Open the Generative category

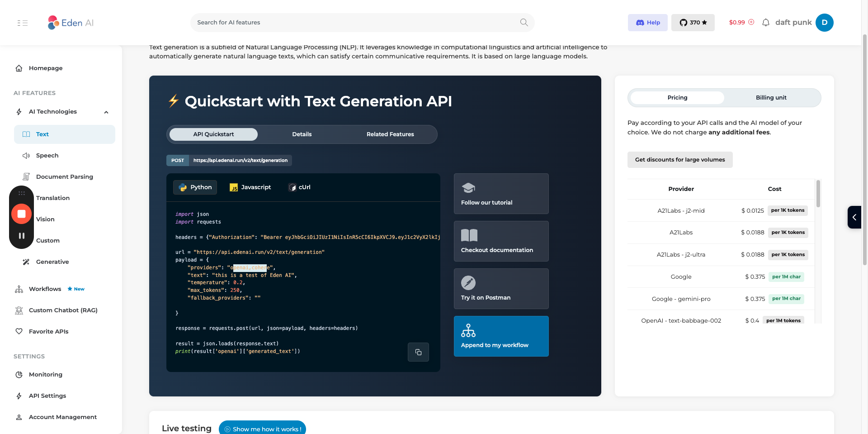tap(52, 262)
